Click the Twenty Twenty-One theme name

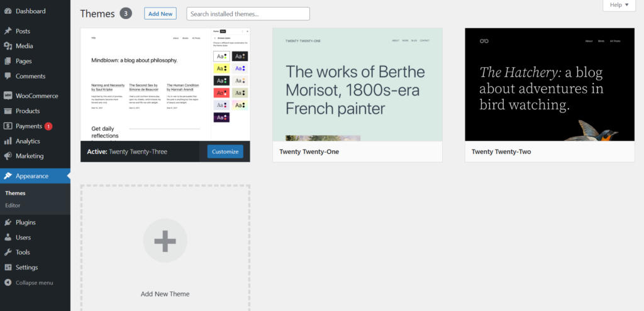click(309, 152)
